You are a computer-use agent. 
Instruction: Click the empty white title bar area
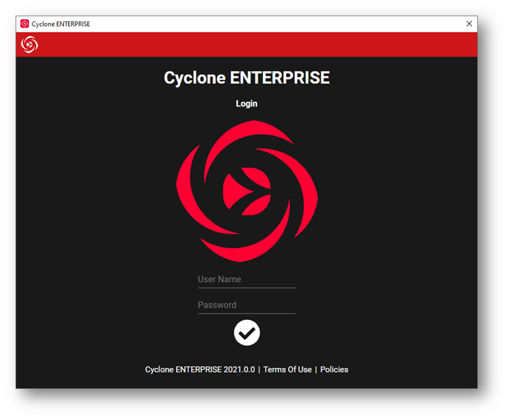coord(282,24)
